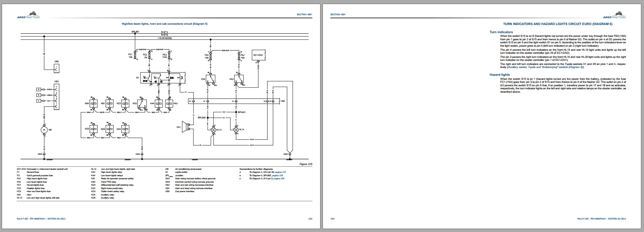Click the M8 compressor motor symbol

(44, 130)
